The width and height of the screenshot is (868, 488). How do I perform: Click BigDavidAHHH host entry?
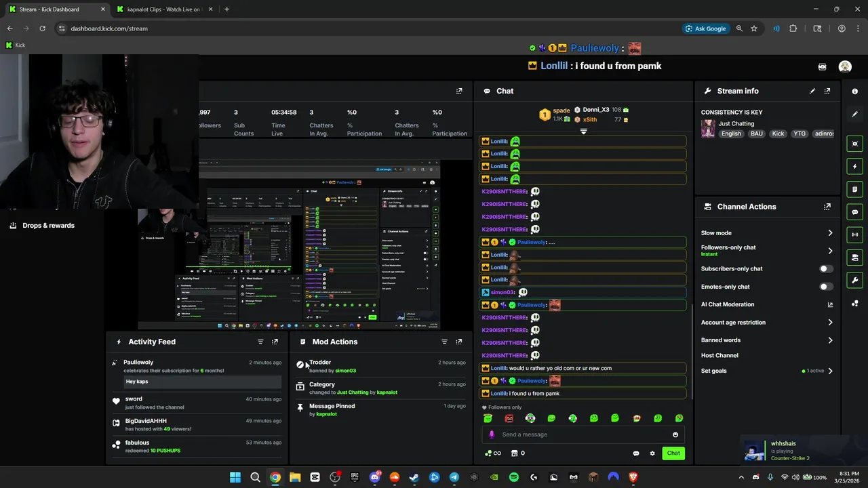point(197,425)
